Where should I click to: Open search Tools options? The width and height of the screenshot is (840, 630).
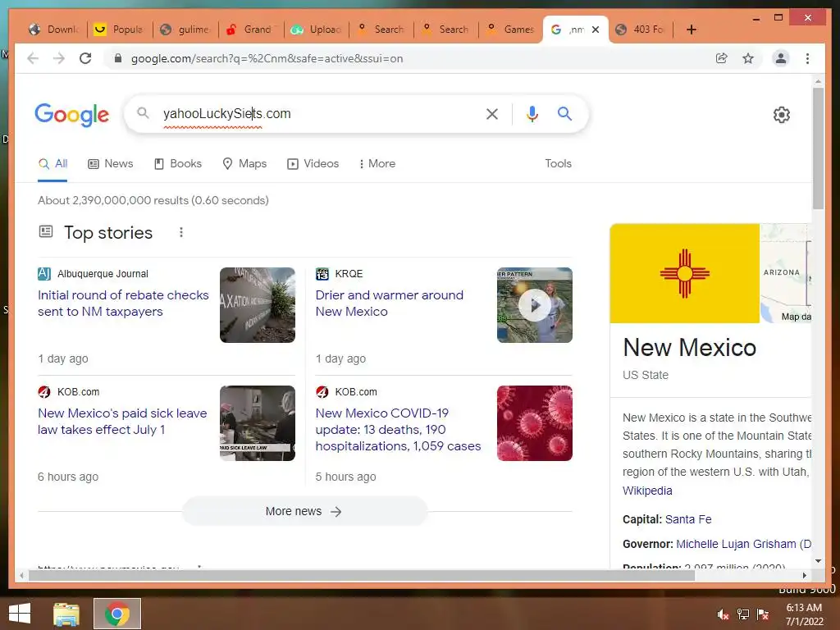558,163
